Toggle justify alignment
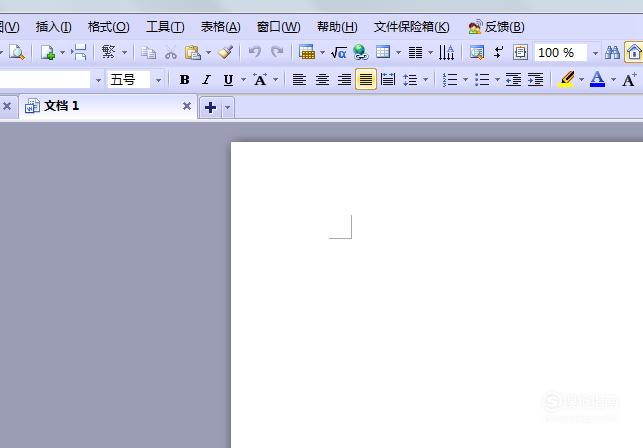 (366, 79)
